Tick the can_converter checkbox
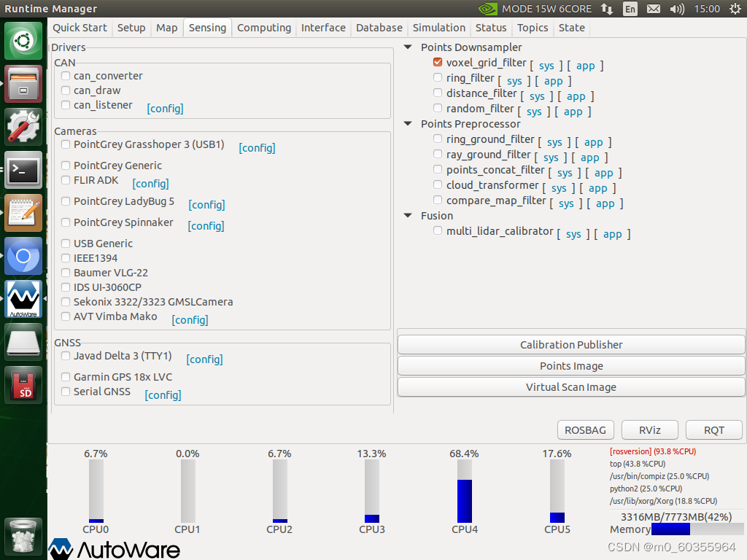 tap(66, 75)
